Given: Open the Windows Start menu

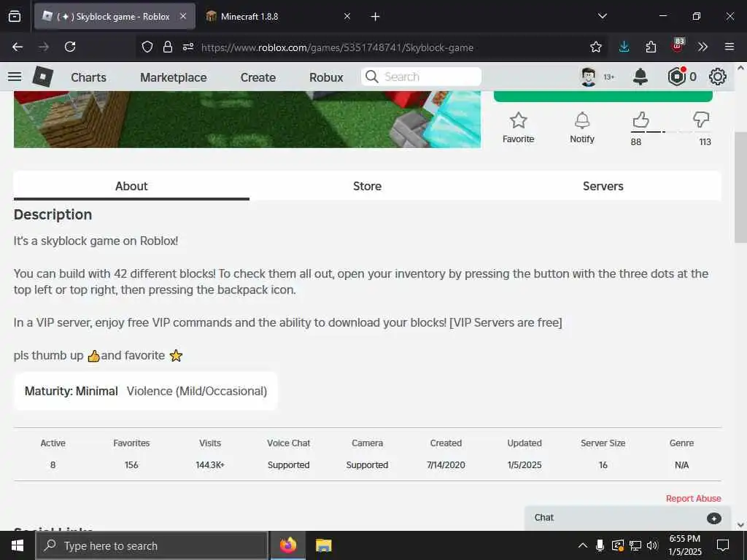Looking at the screenshot, I should pos(18,545).
